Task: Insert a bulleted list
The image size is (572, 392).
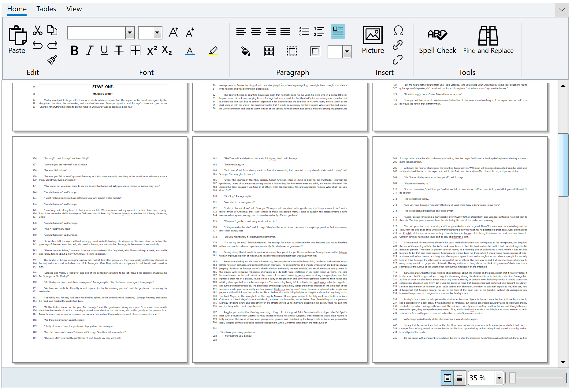Action: click(304, 31)
